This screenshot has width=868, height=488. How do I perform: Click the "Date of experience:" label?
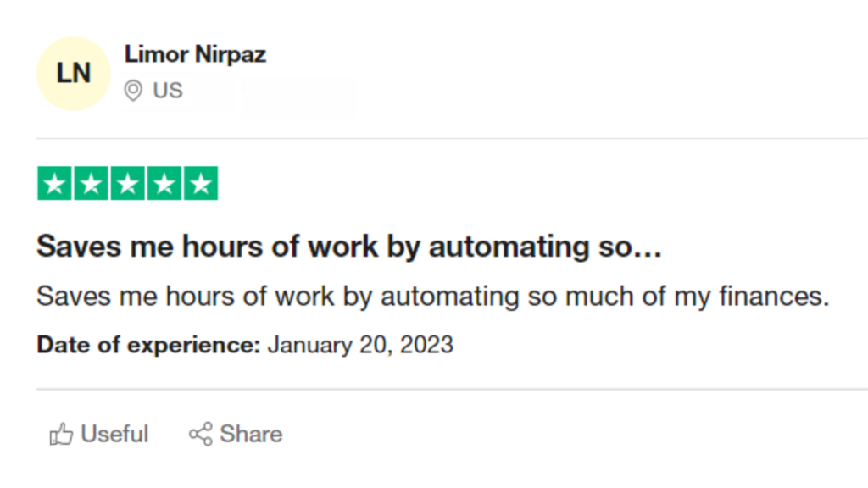click(148, 345)
